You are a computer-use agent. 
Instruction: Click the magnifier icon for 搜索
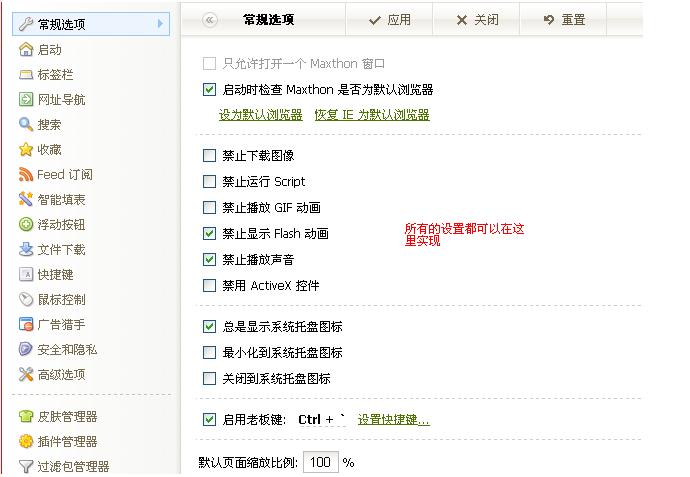pyautogui.click(x=26, y=125)
